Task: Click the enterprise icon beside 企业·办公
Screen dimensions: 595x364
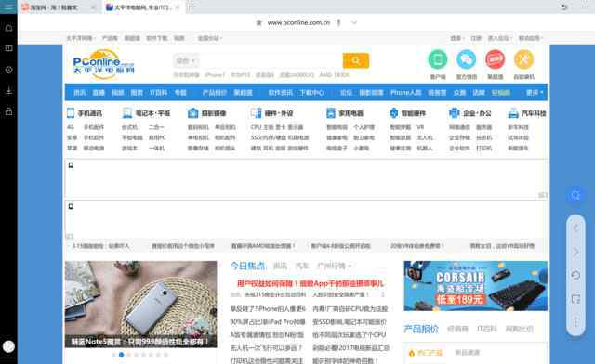Action: click(454, 113)
